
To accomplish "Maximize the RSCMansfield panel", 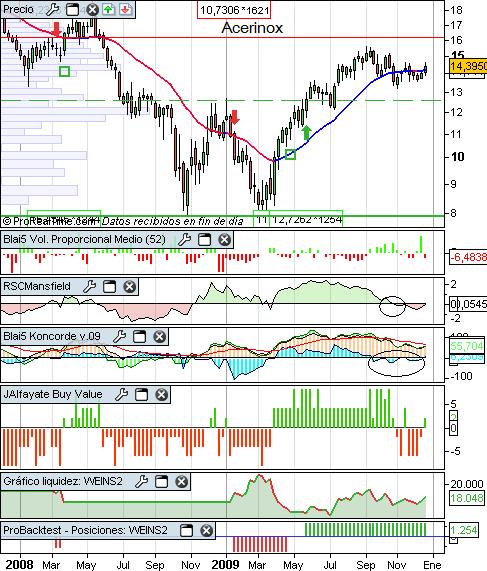I will point(109,287).
